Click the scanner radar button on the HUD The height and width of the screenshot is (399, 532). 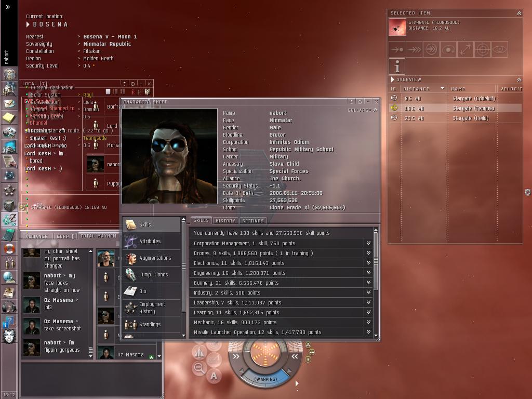tap(214, 359)
